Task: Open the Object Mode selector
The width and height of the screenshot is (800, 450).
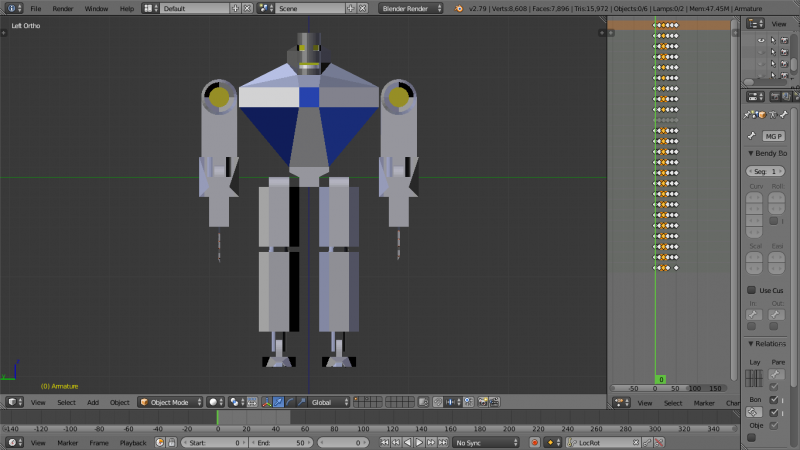Action: point(169,402)
